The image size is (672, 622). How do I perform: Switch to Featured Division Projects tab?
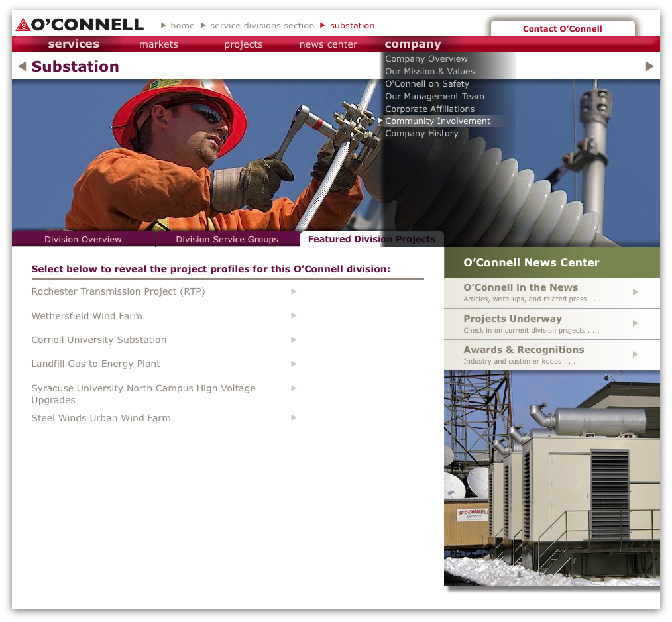[372, 240]
